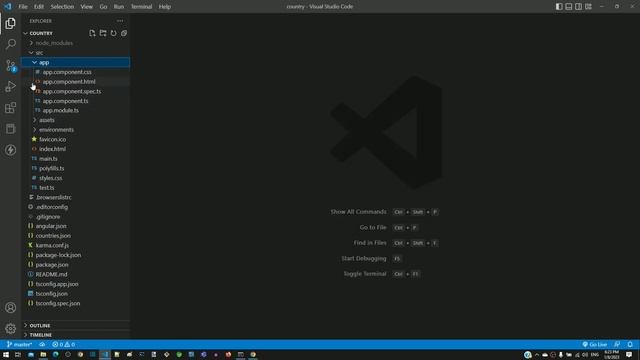Expand the assets folder

(x=76, y=120)
